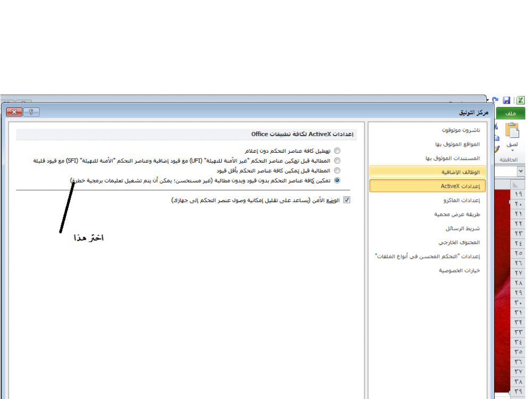Select row header ٣٨ in the worksheet
Viewport: 532px width, 399px height.
[518, 381]
